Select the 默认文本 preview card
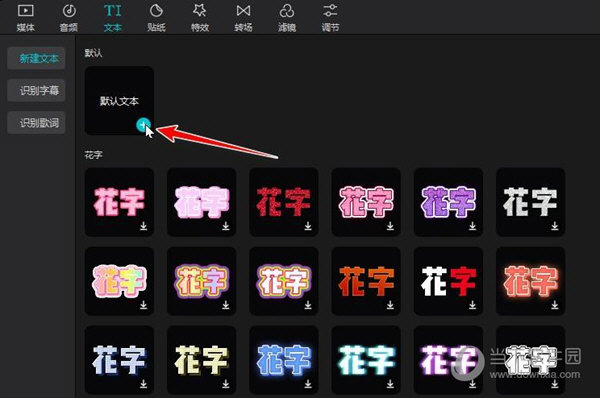The width and height of the screenshot is (600, 398). click(119, 100)
